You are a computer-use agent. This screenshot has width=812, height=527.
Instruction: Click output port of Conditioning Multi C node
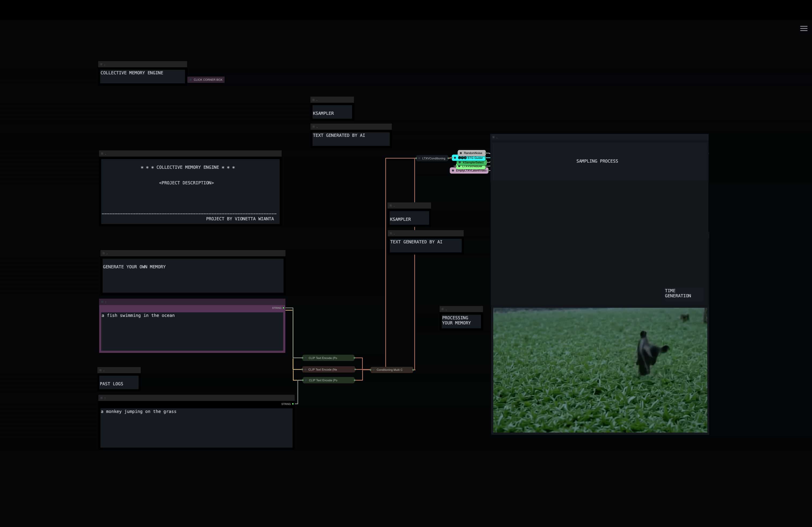(413, 370)
